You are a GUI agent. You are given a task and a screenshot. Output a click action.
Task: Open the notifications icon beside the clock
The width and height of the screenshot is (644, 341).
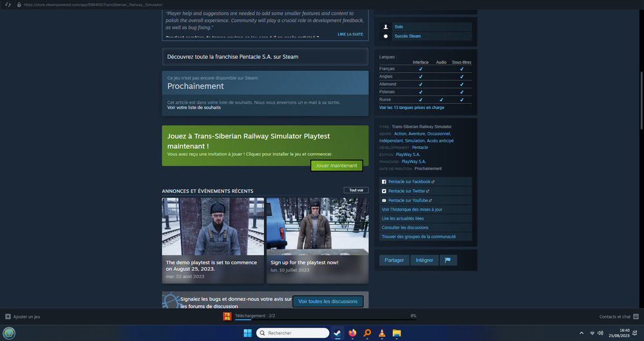(635, 333)
